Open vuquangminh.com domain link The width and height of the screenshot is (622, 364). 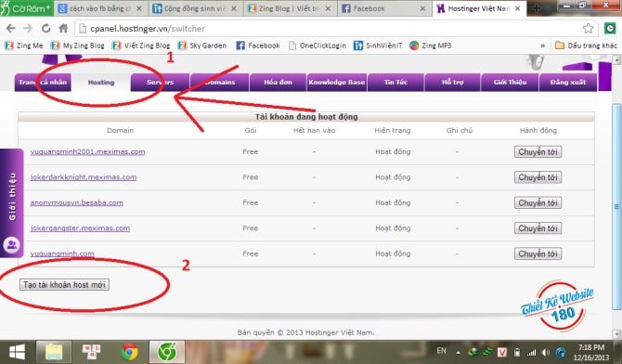point(62,253)
